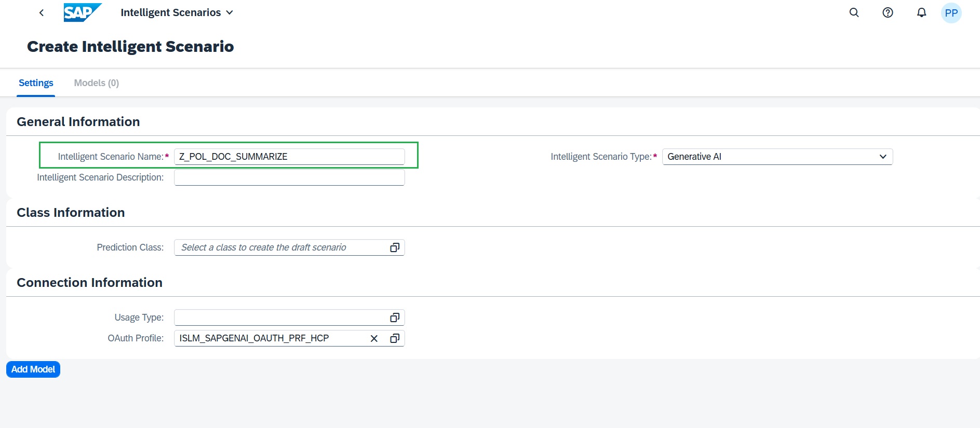Click the Usage Type label
Image resolution: width=980 pixels, height=428 pixels.
click(x=139, y=317)
